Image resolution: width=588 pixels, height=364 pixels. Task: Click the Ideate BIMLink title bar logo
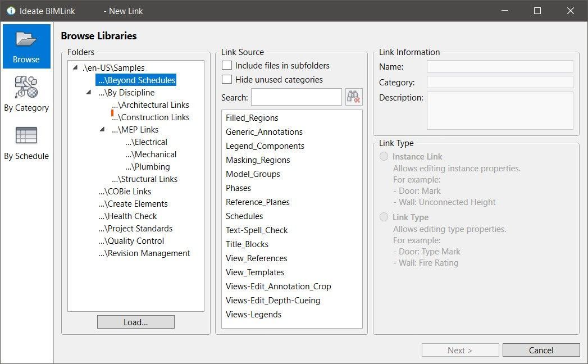[x=11, y=11]
